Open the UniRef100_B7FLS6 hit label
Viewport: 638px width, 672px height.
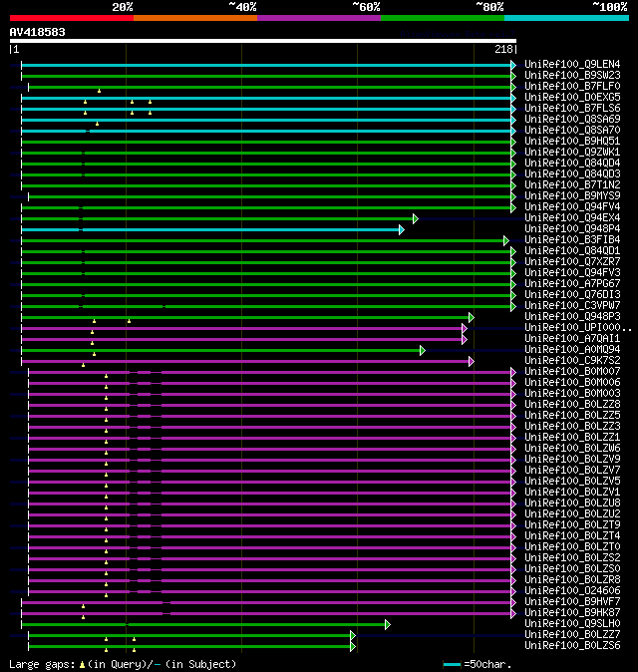(572, 108)
